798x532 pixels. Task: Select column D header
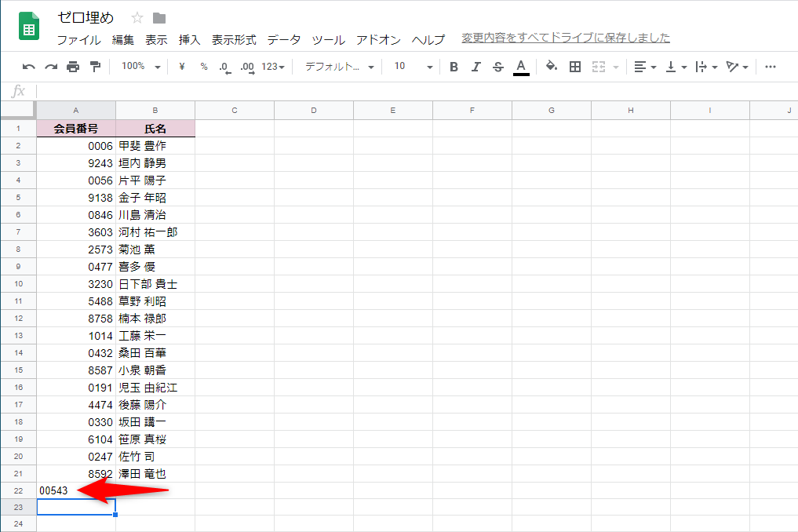point(314,110)
